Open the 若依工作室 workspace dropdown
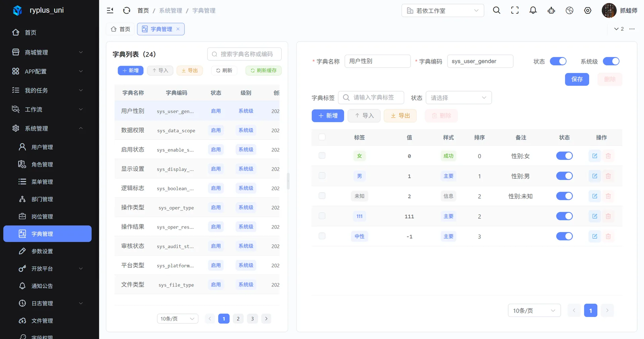Viewport: 644px width, 339px height. (x=443, y=10)
